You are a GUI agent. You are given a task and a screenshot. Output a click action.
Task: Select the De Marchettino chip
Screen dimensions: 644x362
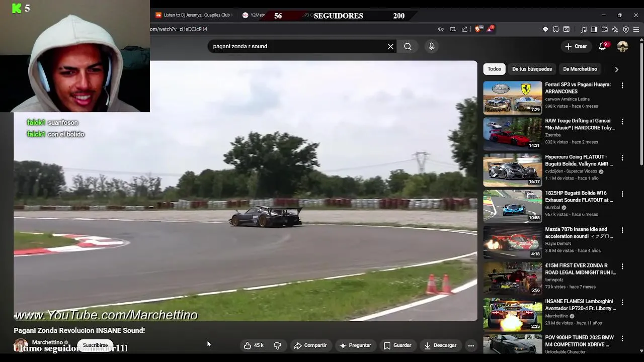pos(580,69)
